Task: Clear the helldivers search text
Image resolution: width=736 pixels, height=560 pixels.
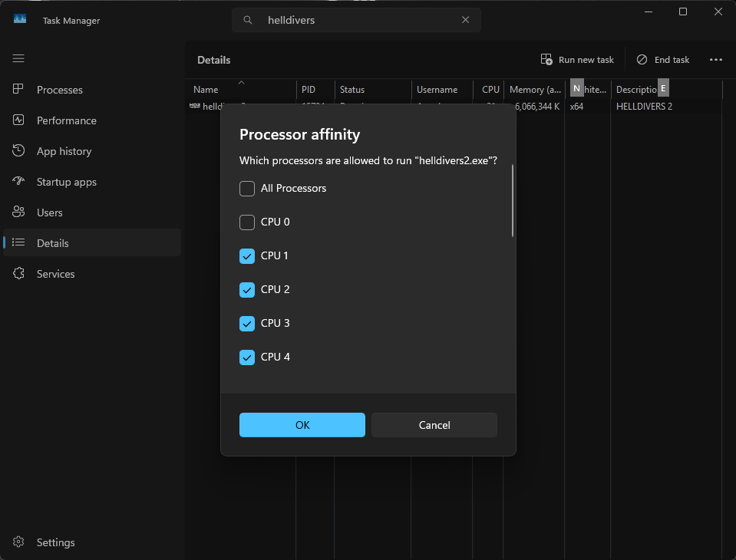Action: [465, 20]
